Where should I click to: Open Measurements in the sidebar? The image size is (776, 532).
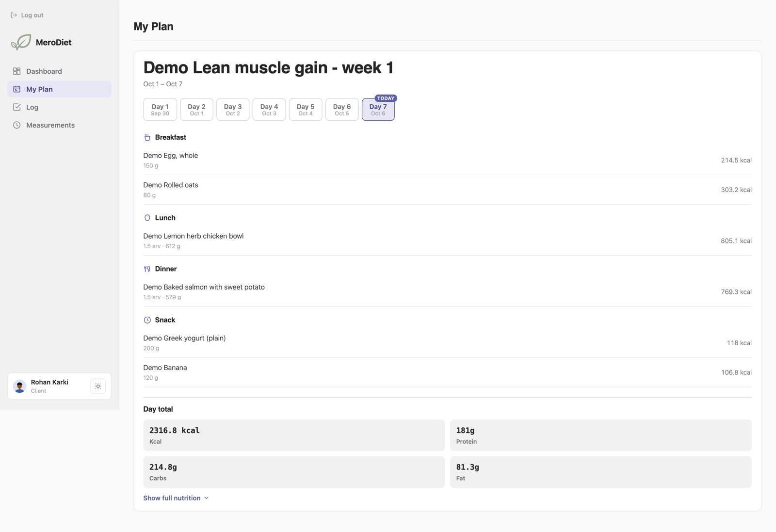tap(59, 125)
